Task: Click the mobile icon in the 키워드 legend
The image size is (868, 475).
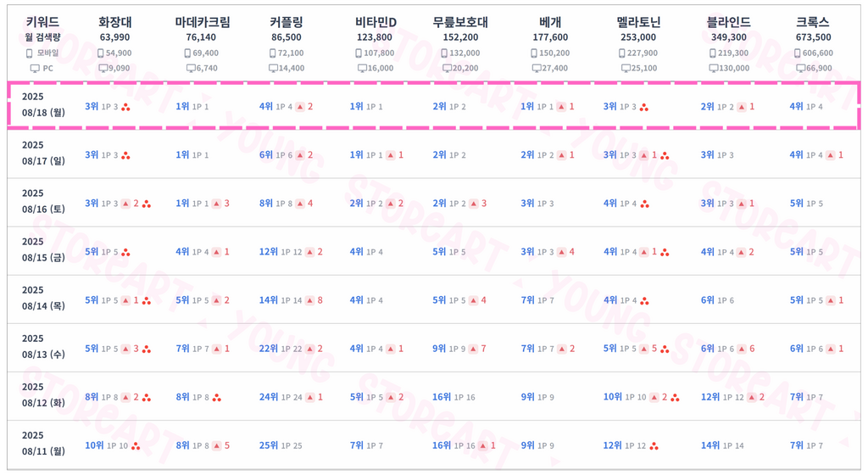Action: 30,53
